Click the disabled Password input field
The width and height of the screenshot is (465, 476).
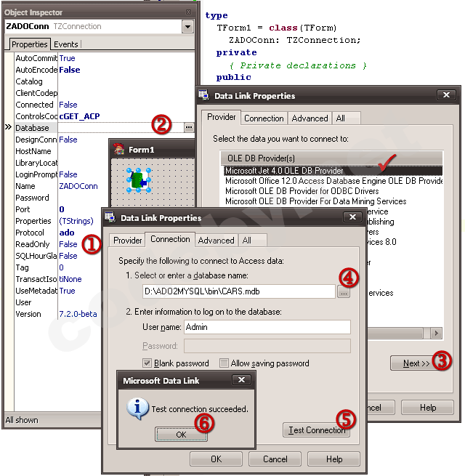click(267, 346)
